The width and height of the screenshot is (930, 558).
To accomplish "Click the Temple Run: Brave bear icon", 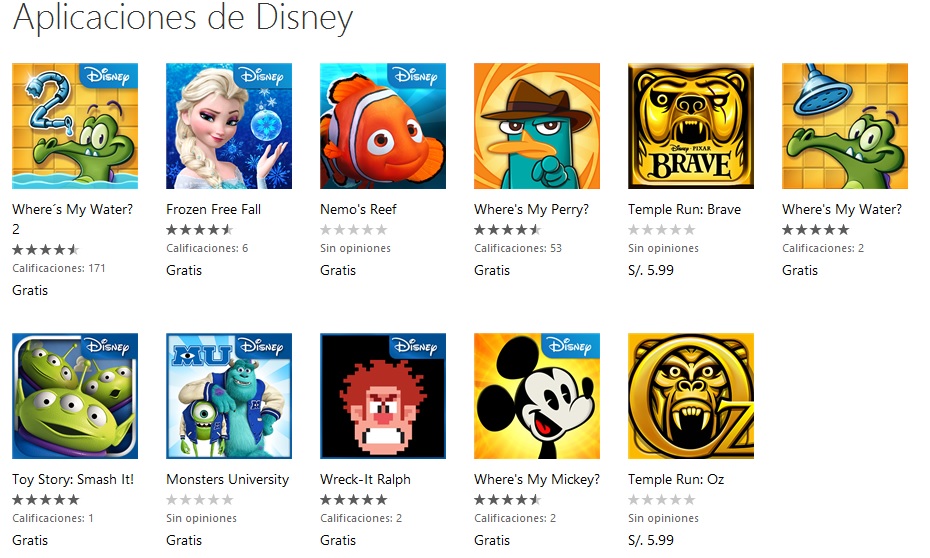I will tap(691, 126).
